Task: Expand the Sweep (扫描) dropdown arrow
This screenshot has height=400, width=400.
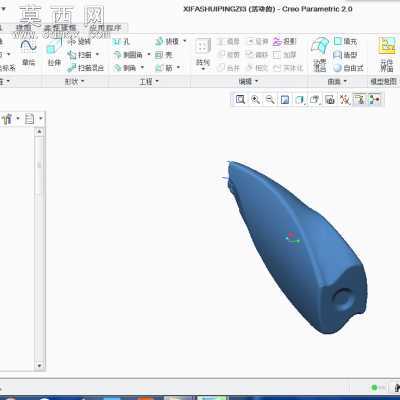Action: pos(97,54)
